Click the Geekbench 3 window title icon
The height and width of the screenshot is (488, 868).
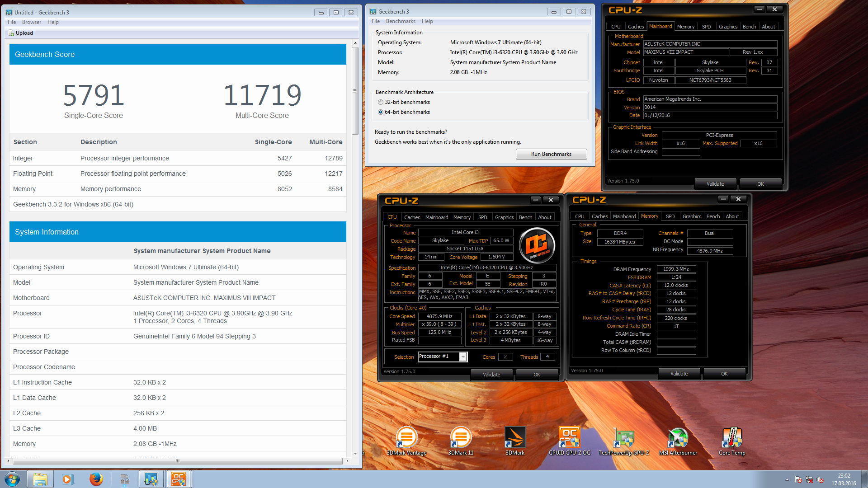[373, 12]
